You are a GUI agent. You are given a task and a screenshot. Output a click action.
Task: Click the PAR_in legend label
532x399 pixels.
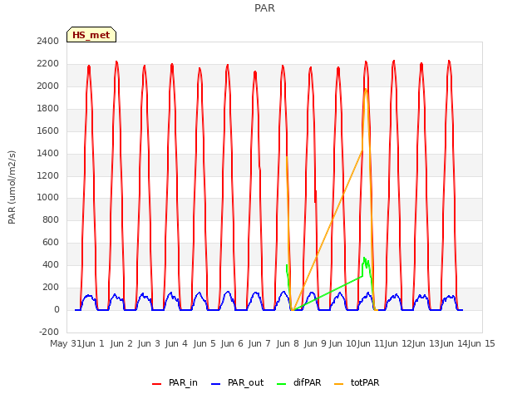click(183, 382)
